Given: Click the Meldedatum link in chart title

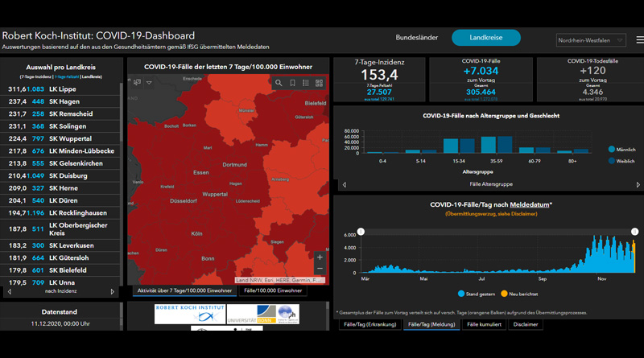Looking at the screenshot, I should tap(529, 204).
